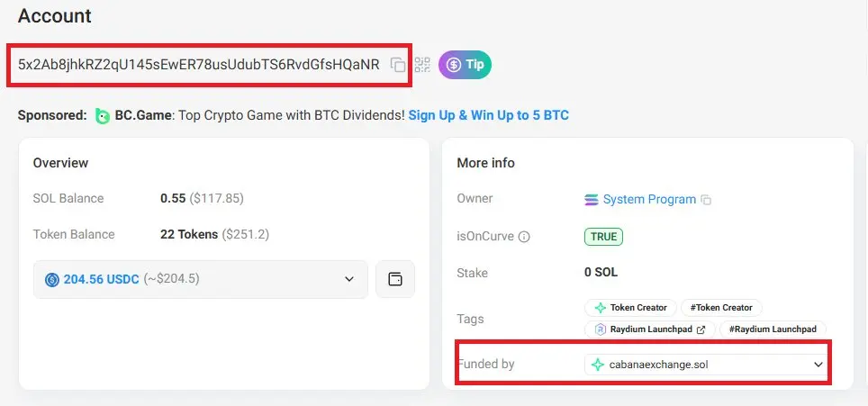Open the BC.Game sponsor logo

coord(103,115)
